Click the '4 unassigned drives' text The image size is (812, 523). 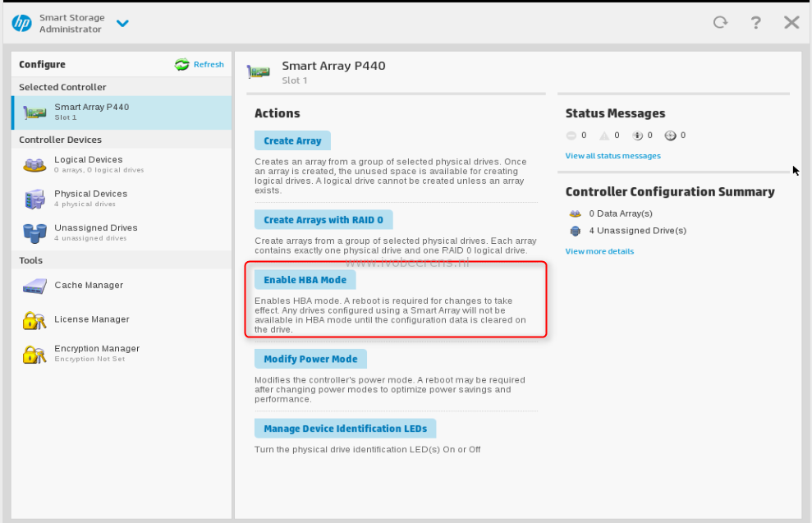[x=90, y=238]
